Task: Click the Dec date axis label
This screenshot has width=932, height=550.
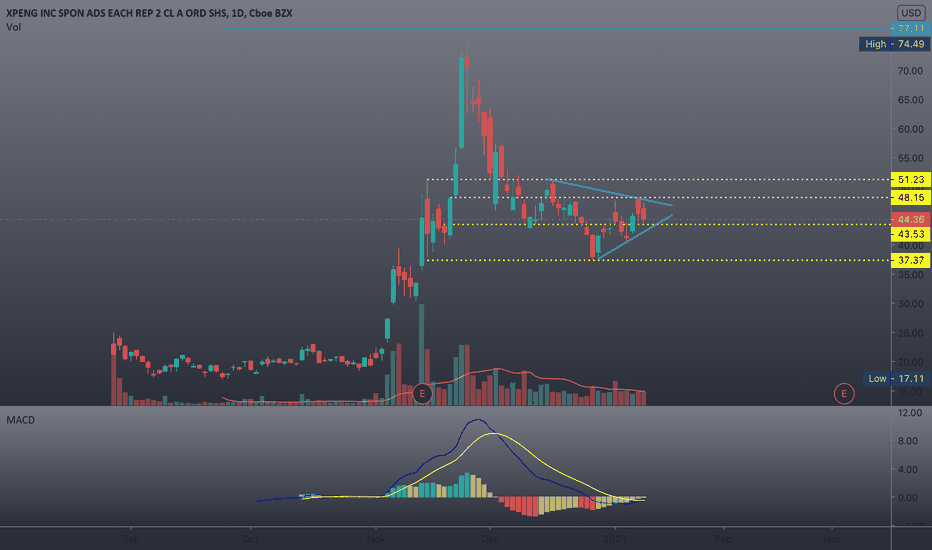Action: [490, 539]
